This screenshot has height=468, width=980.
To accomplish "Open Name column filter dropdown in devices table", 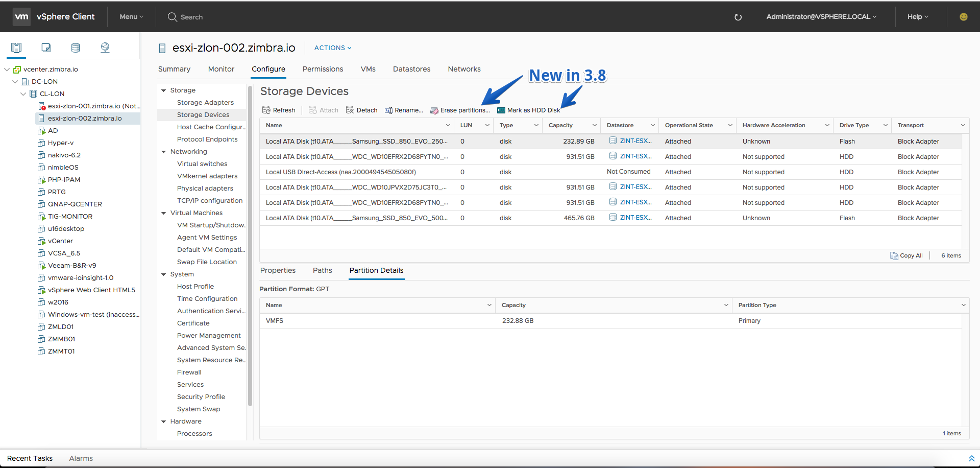I will [x=448, y=126].
